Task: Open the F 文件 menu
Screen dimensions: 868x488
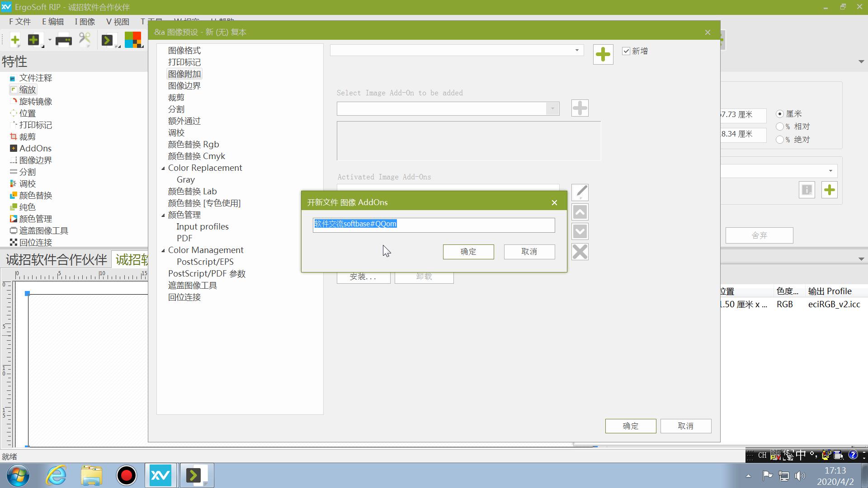Action: tap(20, 22)
